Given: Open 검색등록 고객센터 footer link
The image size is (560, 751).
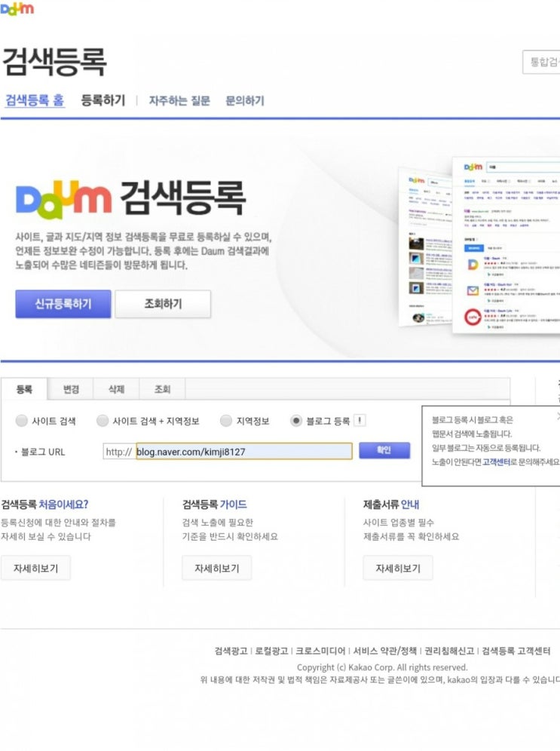Looking at the screenshot, I should pos(516,651).
